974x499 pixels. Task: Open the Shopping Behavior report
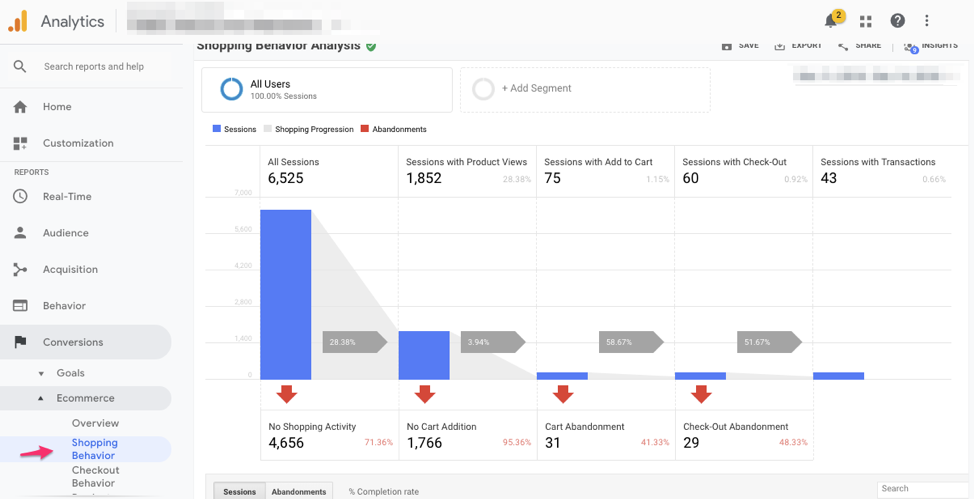click(x=94, y=449)
